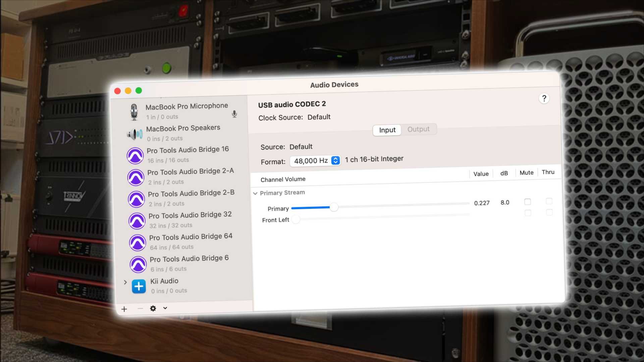The height and width of the screenshot is (362, 644).
Task: Enable Mute for the Primary channel
Action: click(528, 201)
